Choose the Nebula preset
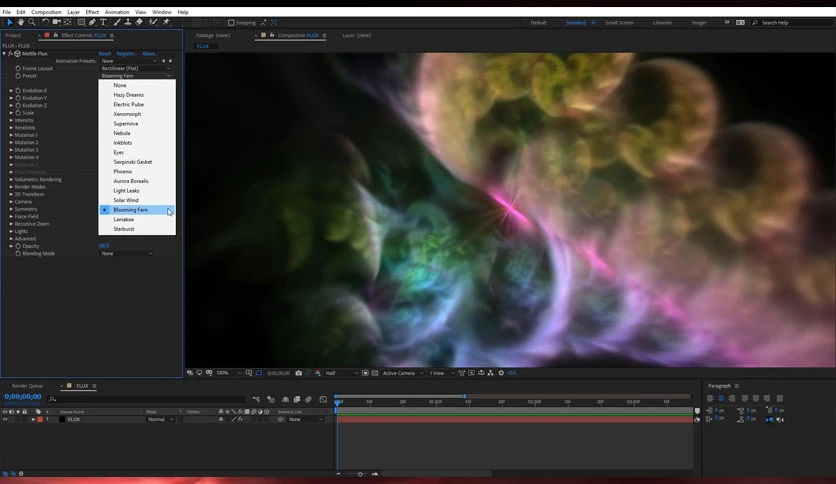 coord(122,133)
